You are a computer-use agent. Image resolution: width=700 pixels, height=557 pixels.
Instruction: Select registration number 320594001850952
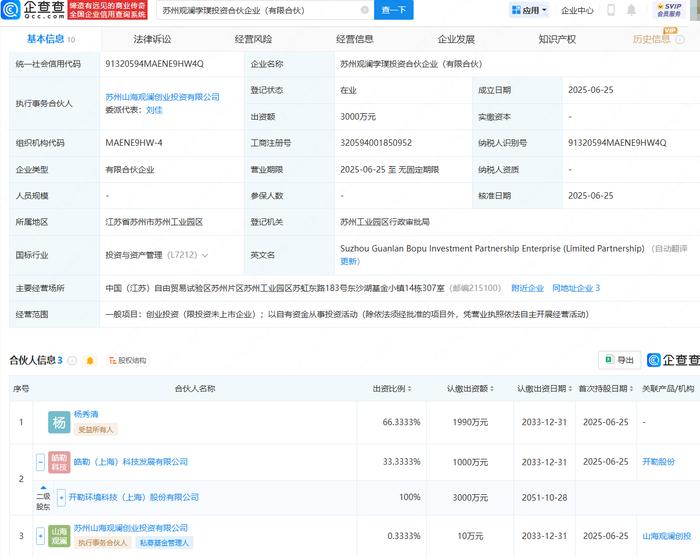tap(376, 143)
